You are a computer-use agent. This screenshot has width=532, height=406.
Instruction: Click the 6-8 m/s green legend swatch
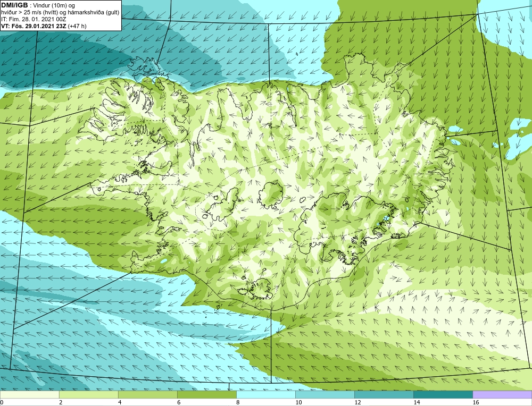(207, 394)
